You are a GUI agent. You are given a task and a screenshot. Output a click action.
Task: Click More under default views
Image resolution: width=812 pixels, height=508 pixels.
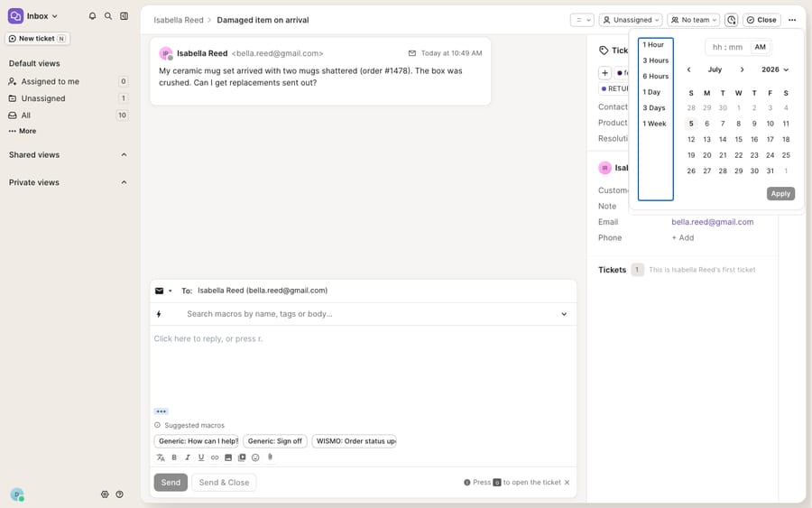click(23, 131)
